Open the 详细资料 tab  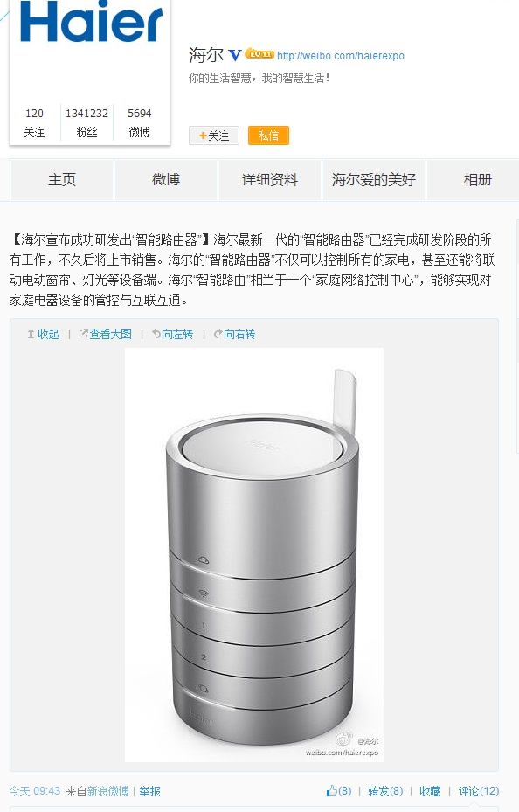[270, 180]
